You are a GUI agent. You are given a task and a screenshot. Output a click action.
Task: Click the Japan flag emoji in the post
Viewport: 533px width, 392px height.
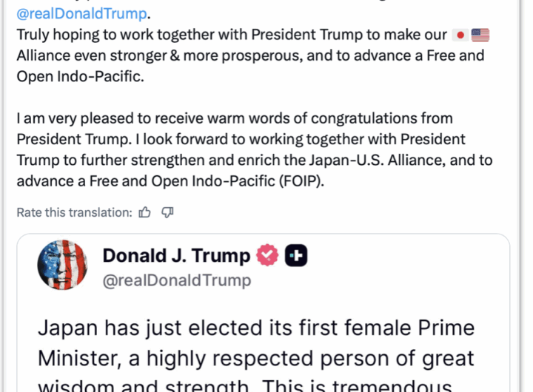click(x=460, y=35)
